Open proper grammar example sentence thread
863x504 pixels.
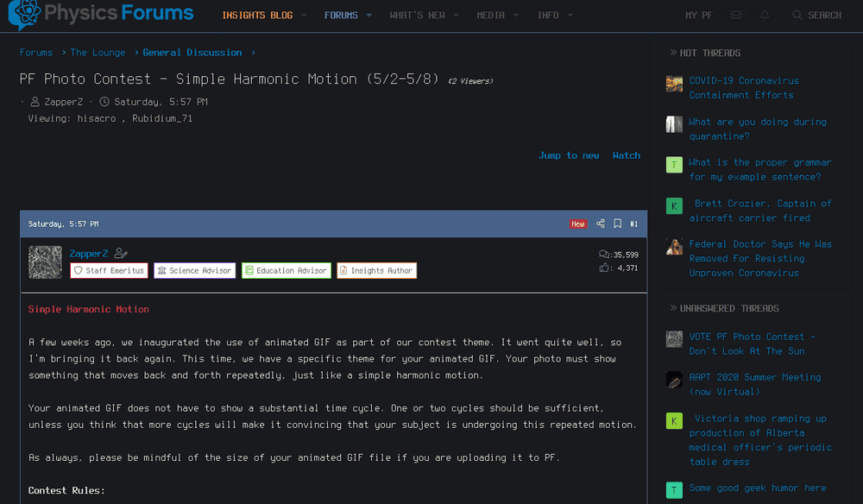point(760,169)
